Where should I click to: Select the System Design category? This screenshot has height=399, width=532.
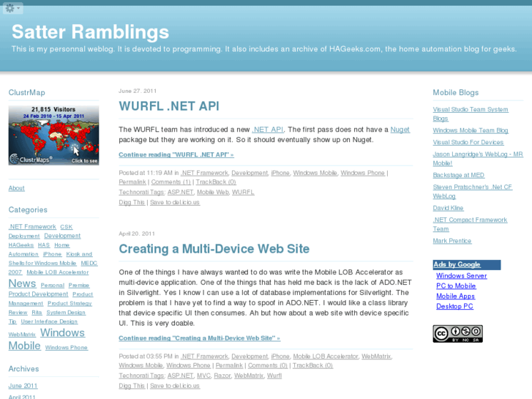pyautogui.click(x=66, y=313)
